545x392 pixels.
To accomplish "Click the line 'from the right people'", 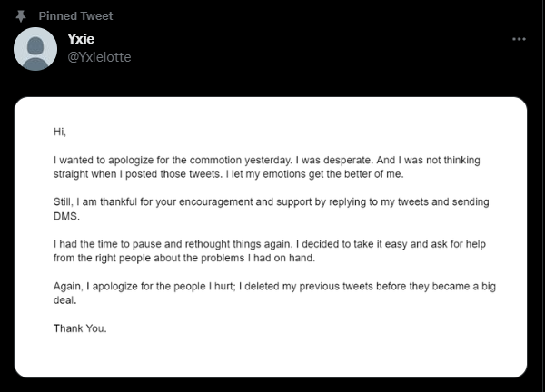I will (184, 258).
